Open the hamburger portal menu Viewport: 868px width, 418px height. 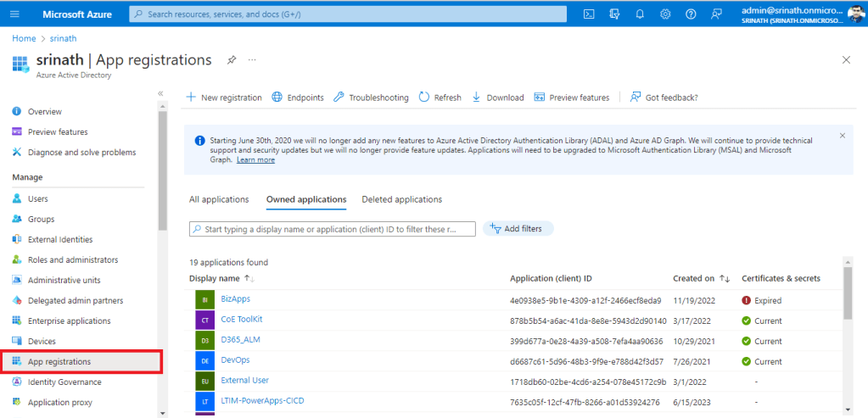click(14, 14)
